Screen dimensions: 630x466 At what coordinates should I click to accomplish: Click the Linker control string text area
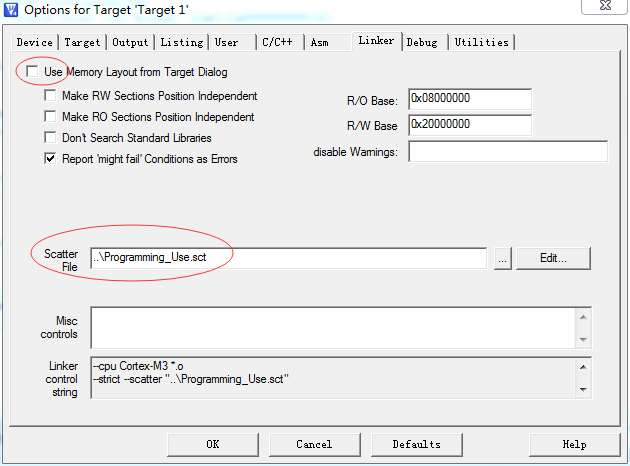[333, 378]
